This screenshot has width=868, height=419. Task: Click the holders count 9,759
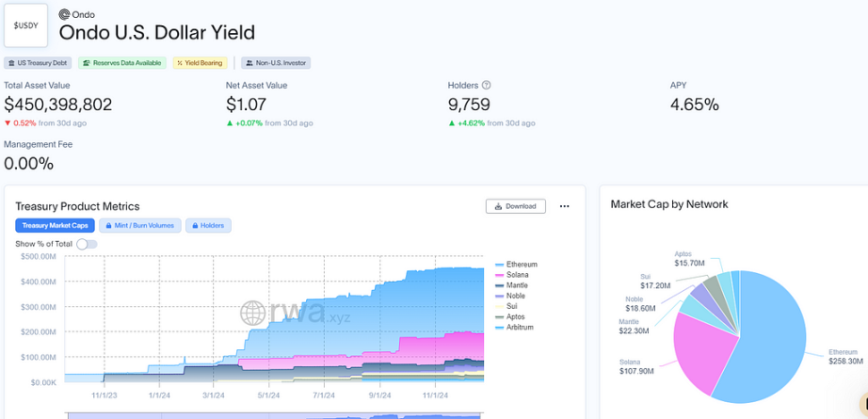(469, 105)
